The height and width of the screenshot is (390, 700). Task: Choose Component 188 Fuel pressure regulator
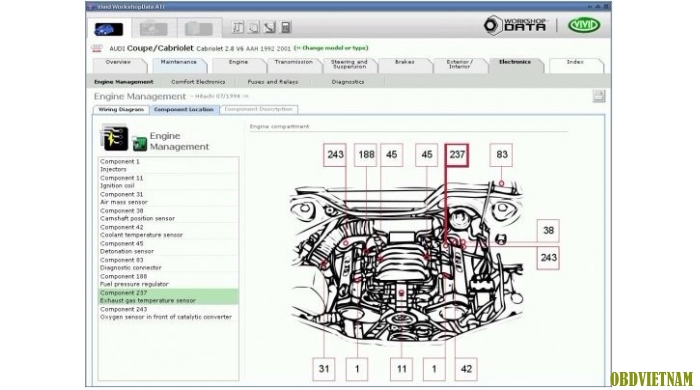point(168,280)
